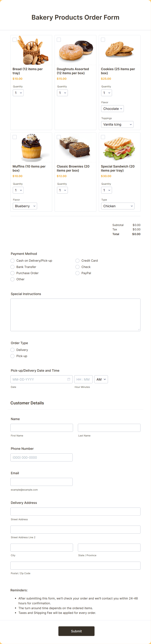The height and width of the screenshot is (644, 151).
Task: Check the Cookies product checkbox
Action: click(x=103, y=40)
